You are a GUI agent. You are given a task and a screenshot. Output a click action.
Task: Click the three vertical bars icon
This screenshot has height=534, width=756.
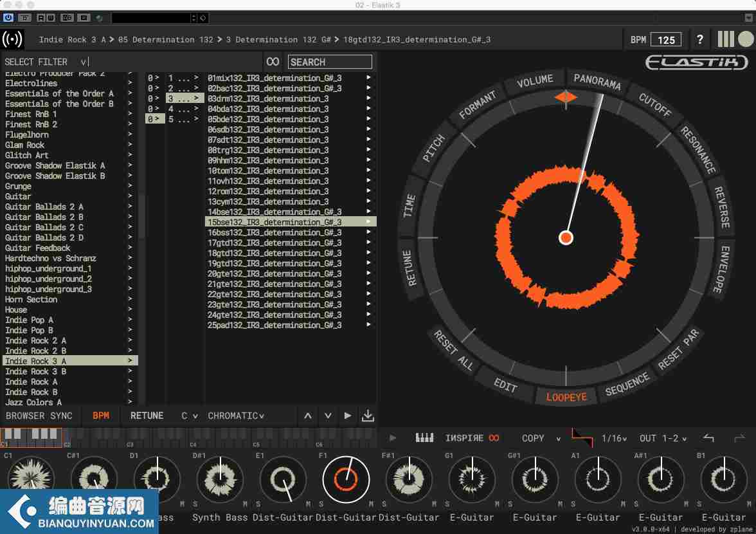coord(725,39)
